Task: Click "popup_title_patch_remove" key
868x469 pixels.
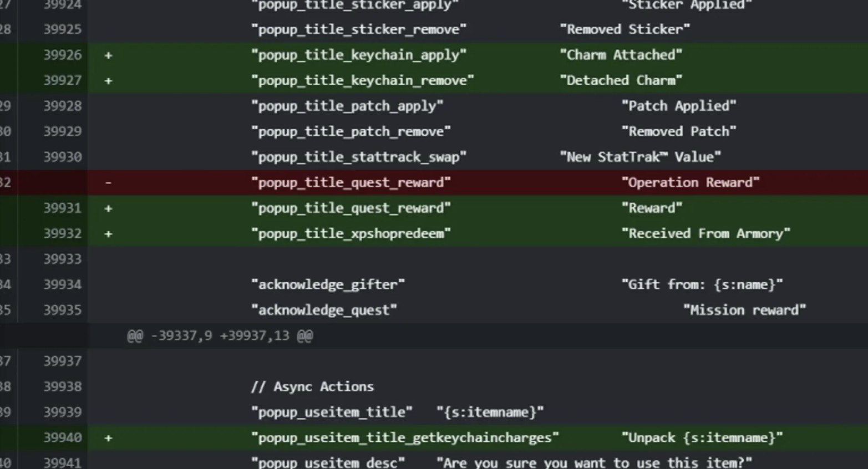Action: [351, 131]
